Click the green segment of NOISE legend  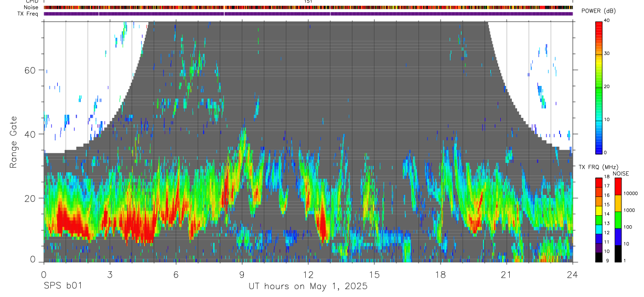click(x=618, y=219)
